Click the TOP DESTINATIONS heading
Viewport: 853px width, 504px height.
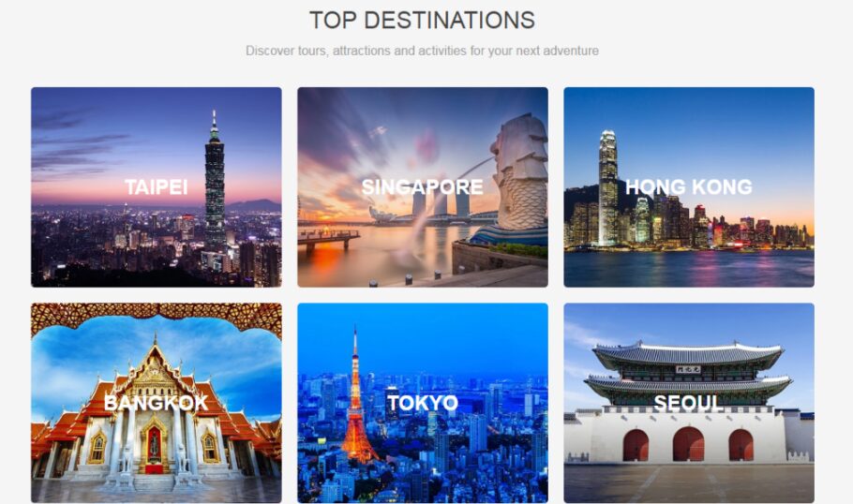[422, 20]
